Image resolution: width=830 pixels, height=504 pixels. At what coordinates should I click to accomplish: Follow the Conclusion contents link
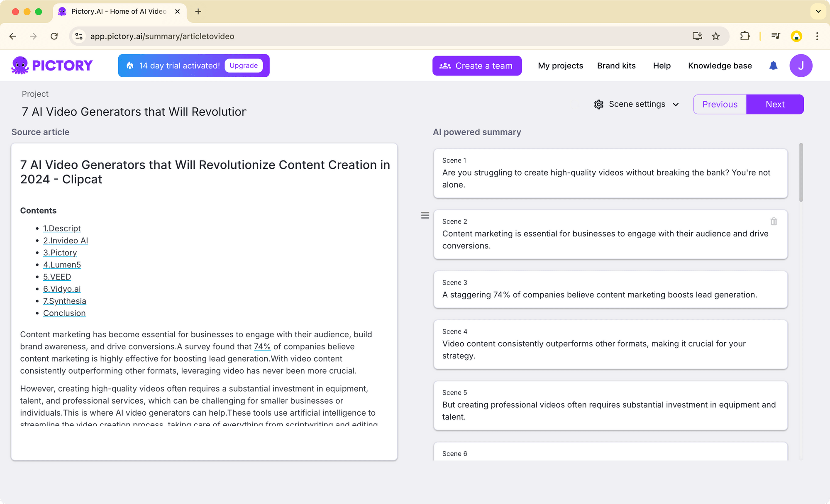(x=64, y=313)
